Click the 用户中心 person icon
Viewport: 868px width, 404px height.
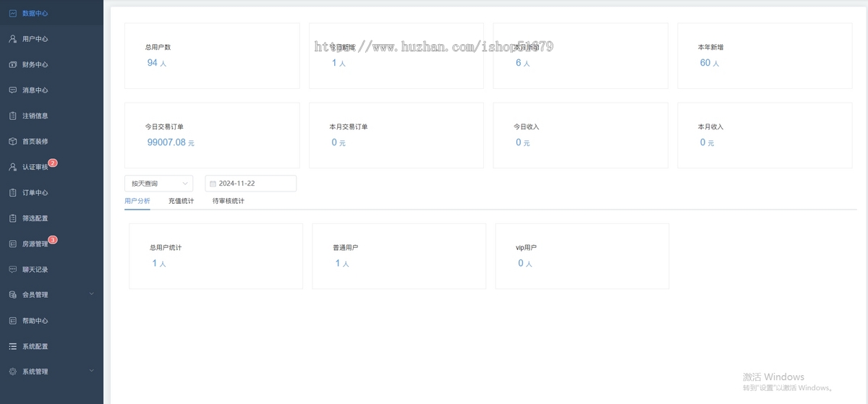point(12,39)
